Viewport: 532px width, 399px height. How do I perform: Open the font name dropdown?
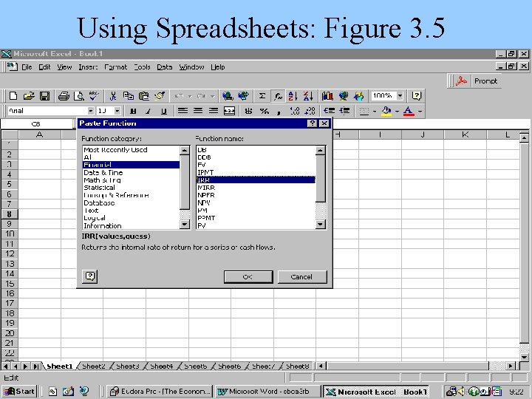[91, 111]
